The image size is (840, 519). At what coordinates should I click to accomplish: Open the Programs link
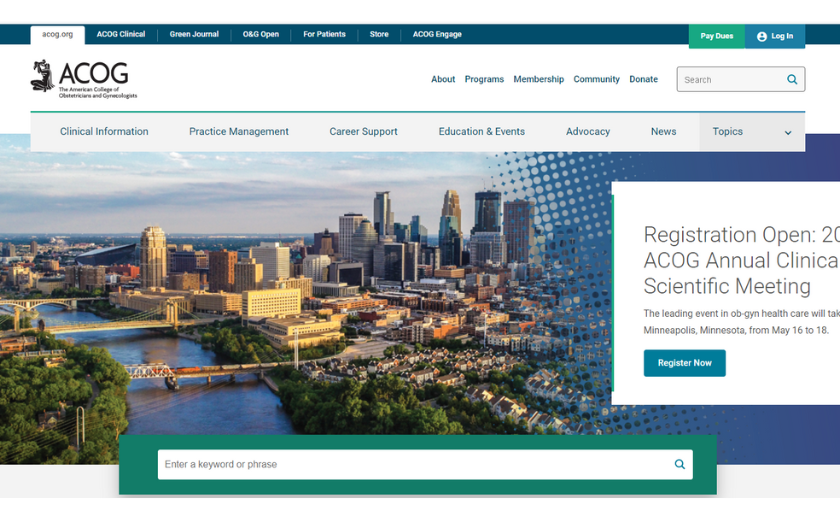tap(484, 79)
